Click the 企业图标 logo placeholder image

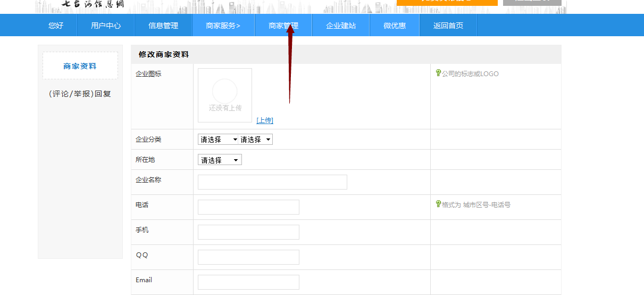[x=225, y=95]
